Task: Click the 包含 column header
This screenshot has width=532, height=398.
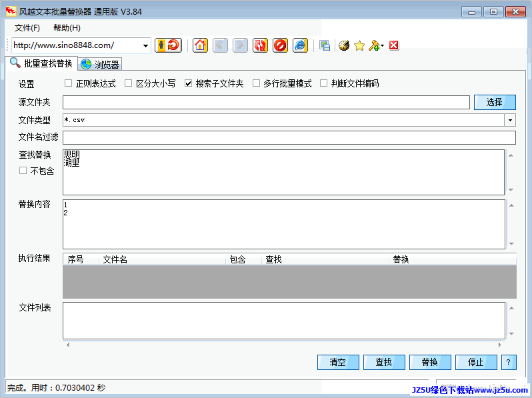Action: (x=243, y=259)
